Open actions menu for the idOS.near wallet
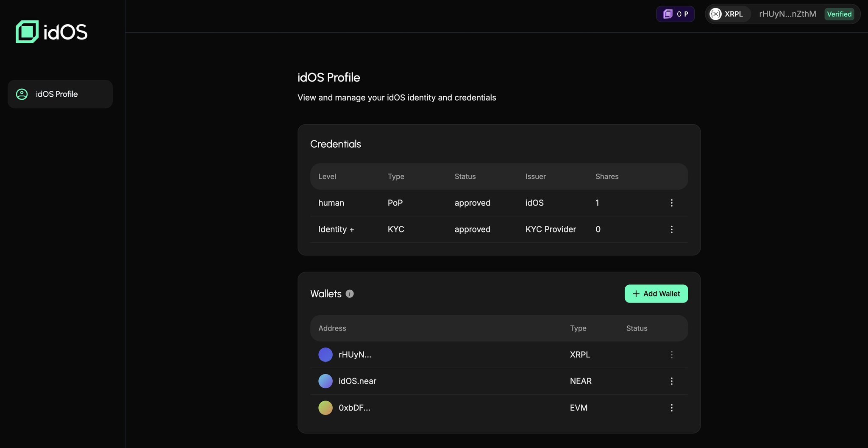The height and width of the screenshot is (448, 868). point(671,381)
